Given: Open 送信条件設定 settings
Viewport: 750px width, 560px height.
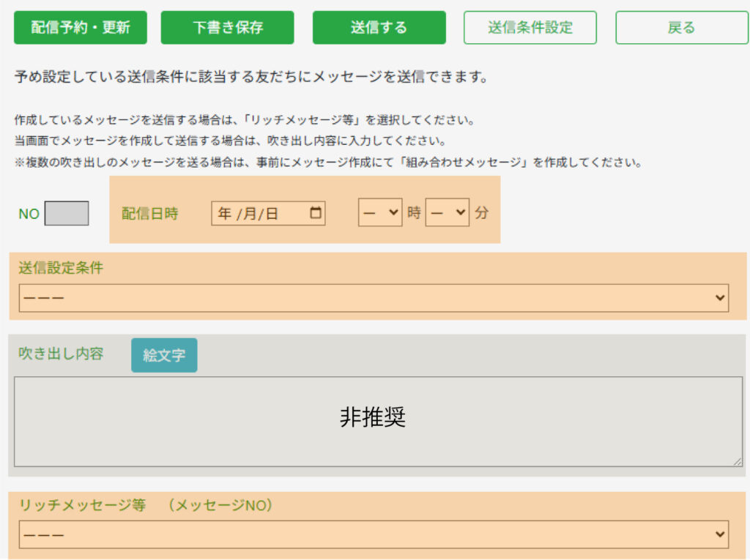Looking at the screenshot, I should pos(530,28).
